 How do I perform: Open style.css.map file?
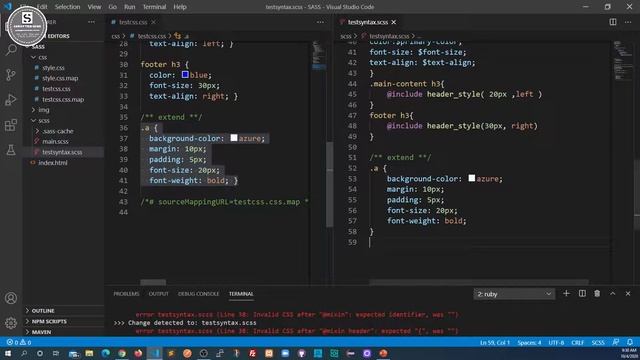point(60,78)
